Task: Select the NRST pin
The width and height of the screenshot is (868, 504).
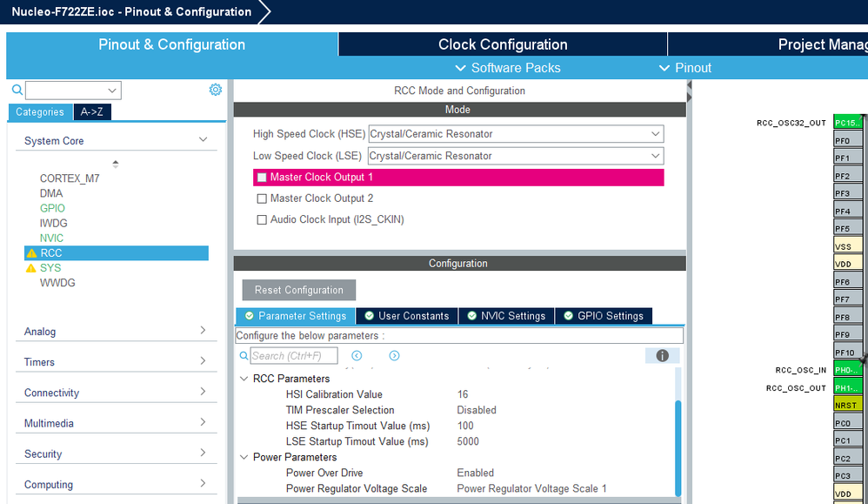Action: click(847, 406)
